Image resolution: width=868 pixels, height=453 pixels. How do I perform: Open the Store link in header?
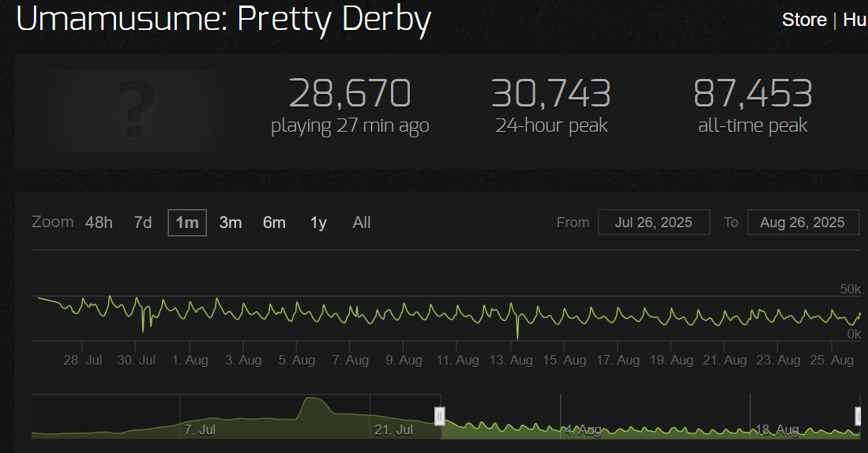pos(804,20)
